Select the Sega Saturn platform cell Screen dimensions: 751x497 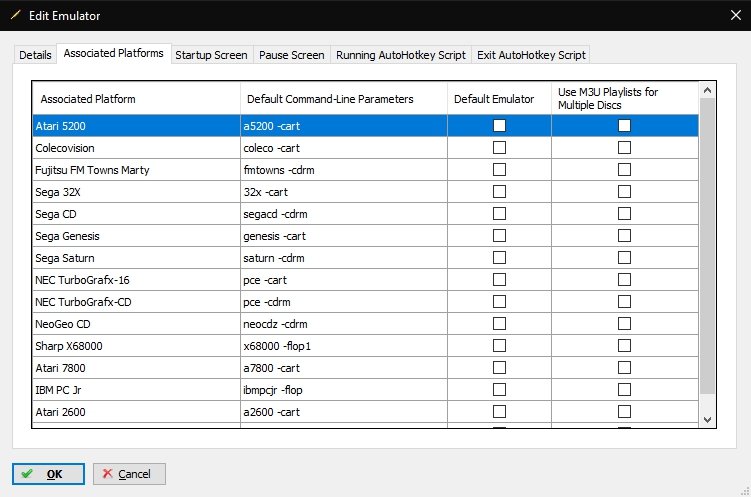click(x=137, y=258)
